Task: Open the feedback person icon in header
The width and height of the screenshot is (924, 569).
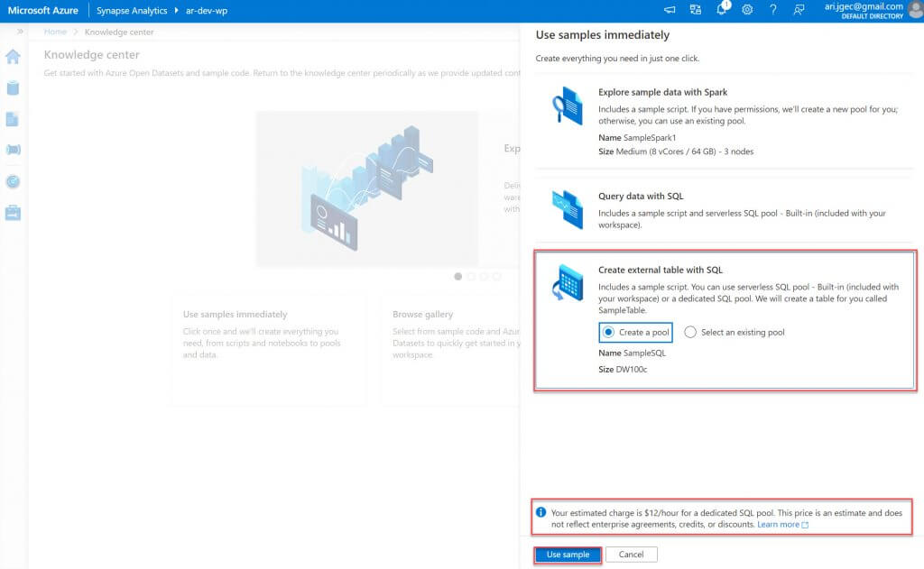Action: click(799, 10)
